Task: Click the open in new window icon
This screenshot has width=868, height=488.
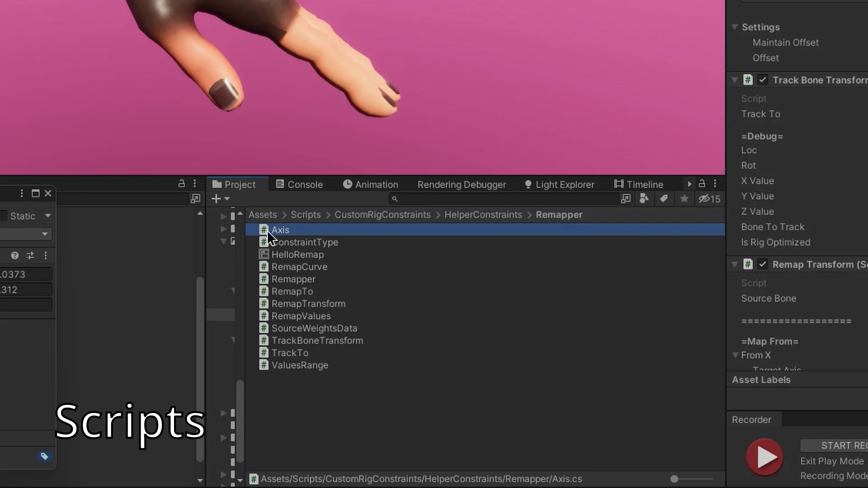Action: tap(626, 199)
